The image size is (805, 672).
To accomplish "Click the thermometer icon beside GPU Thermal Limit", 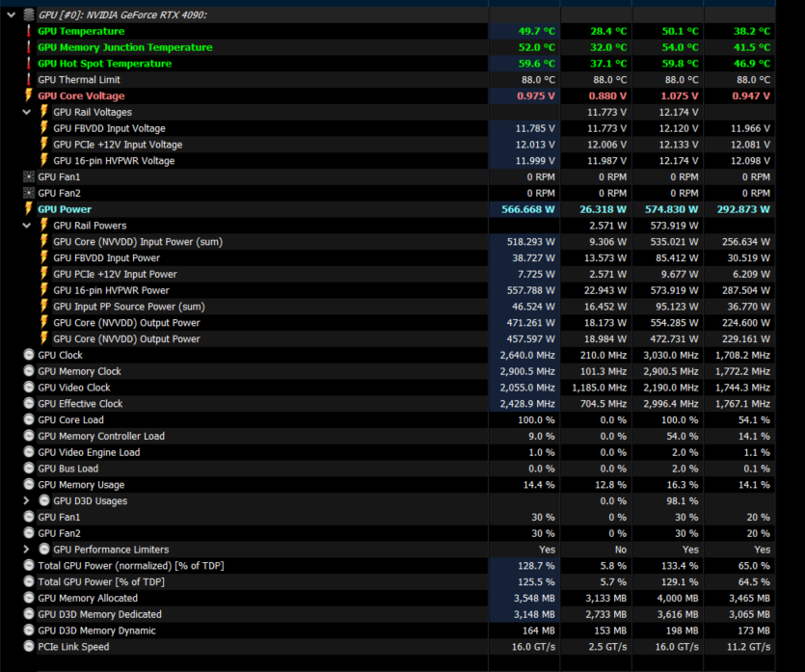I will pyautogui.click(x=29, y=80).
